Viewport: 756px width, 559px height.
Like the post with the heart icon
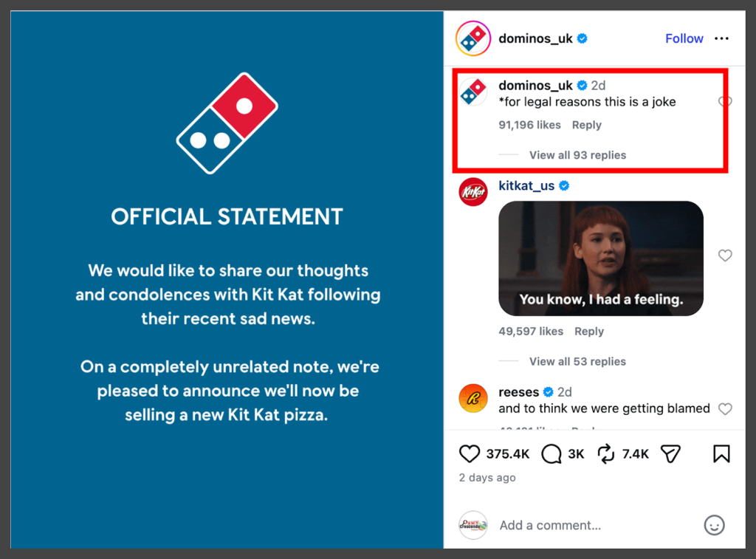tap(470, 453)
